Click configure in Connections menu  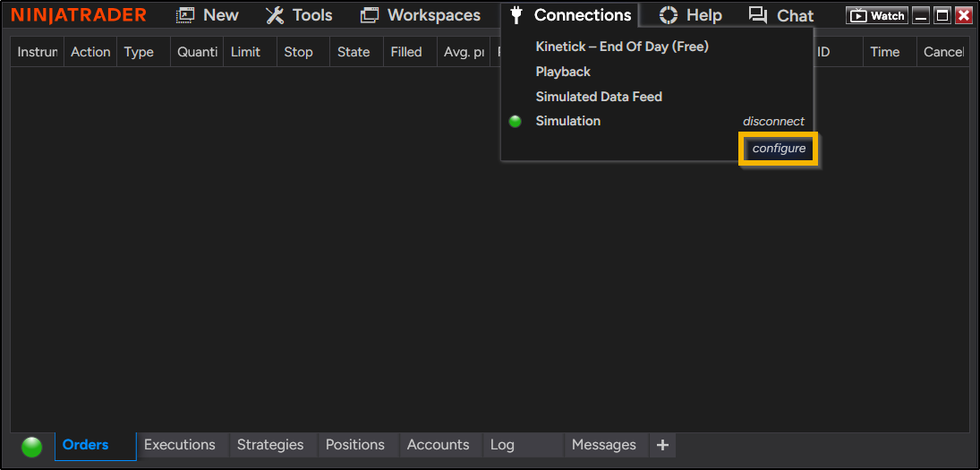pos(779,149)
